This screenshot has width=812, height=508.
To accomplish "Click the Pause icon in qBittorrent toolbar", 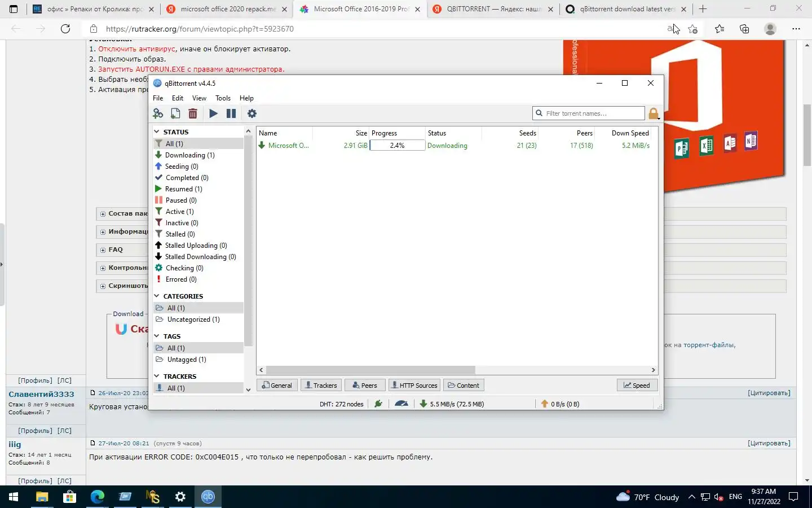I will click(231, 113).
